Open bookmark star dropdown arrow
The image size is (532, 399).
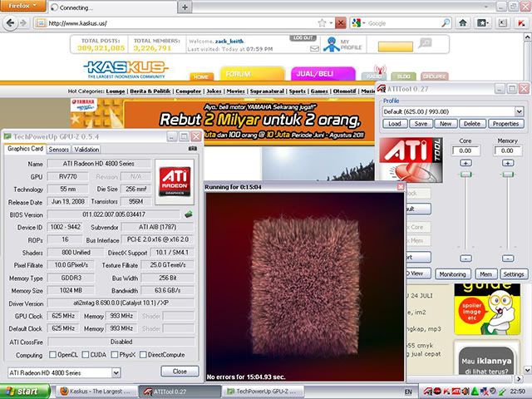pyautogui.click(x=331, y=23)
